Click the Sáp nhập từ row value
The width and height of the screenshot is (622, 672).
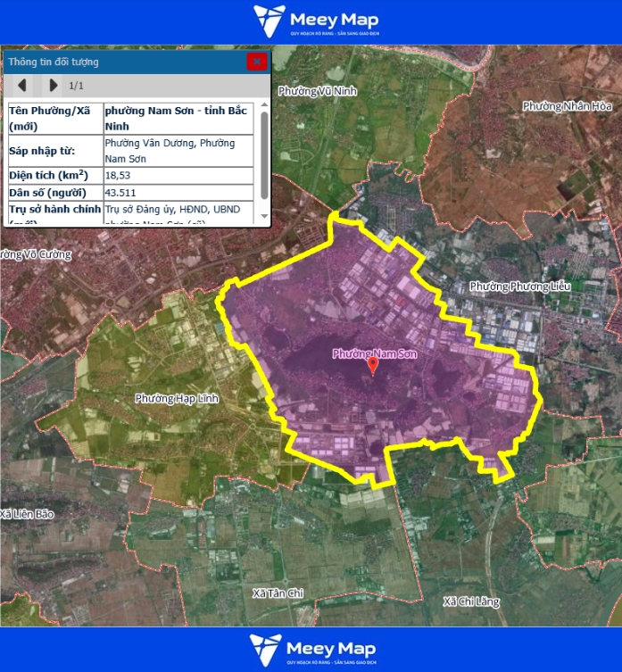(x=170, y=151)
